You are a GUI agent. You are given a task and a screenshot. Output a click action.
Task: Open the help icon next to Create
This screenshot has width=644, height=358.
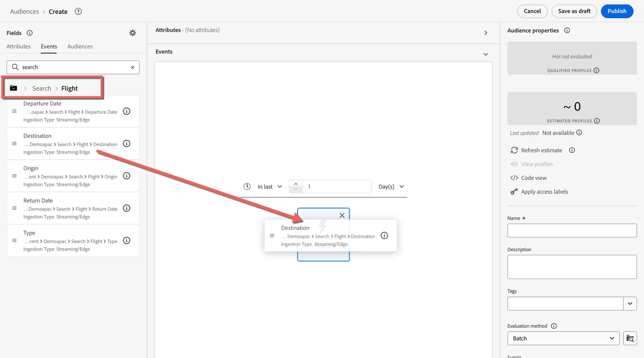click(x=78, y=11)
